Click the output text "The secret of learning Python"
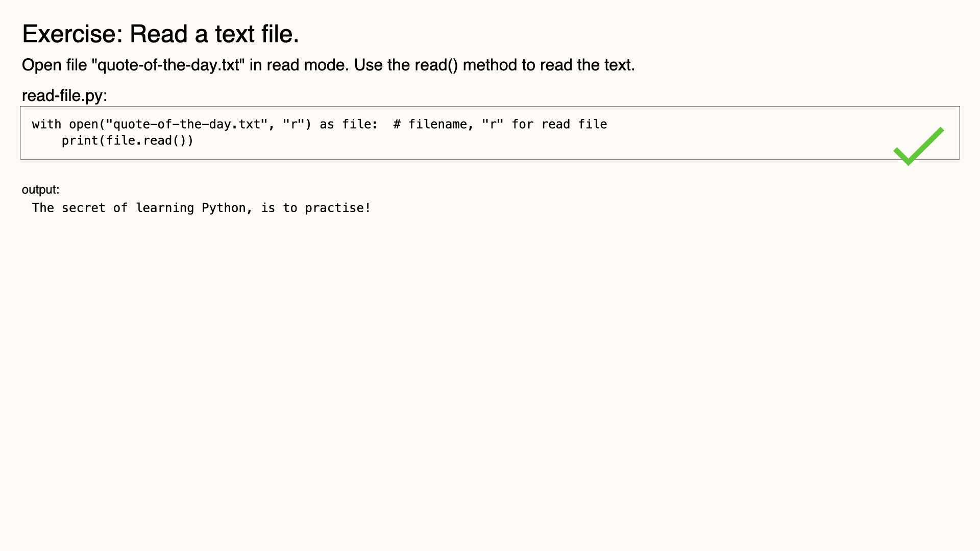This screenshot has width=980, height=551. point(139,208)
